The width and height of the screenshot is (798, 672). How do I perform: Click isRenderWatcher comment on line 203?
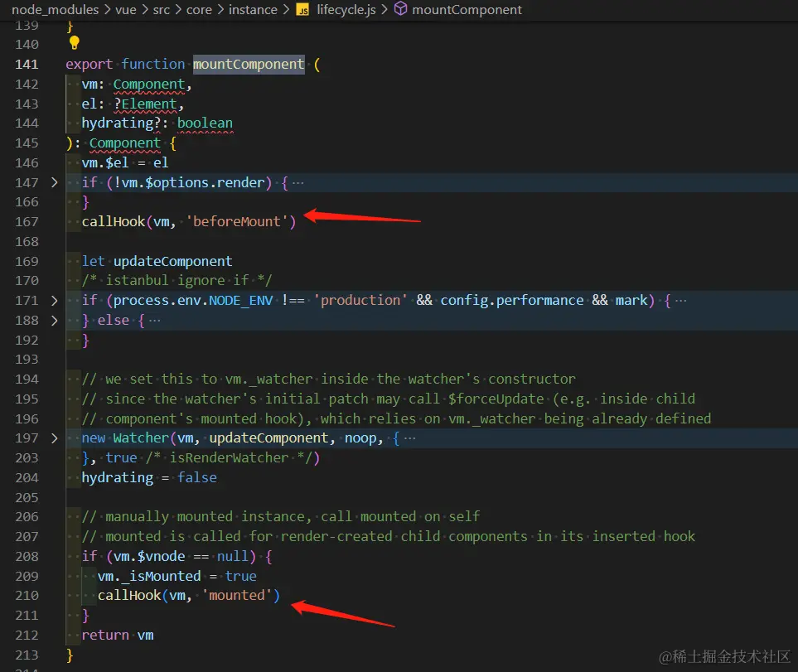tap(229, 458)
